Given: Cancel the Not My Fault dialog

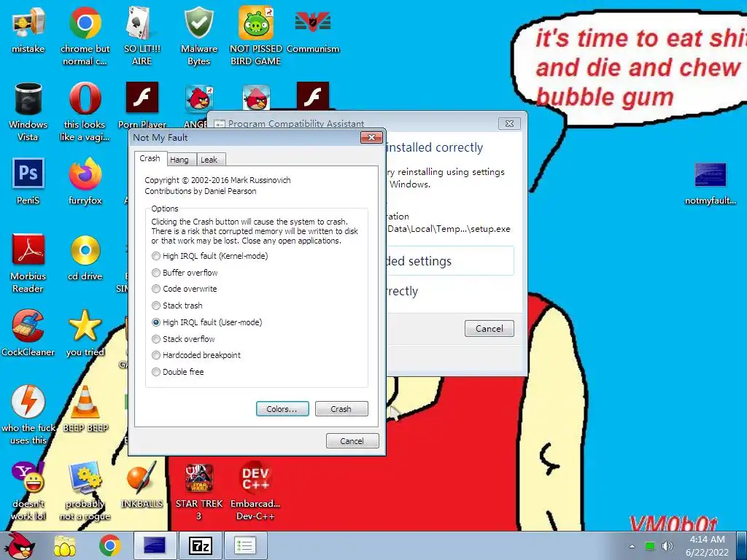Looking at the screenshot, I should [352, 441].
